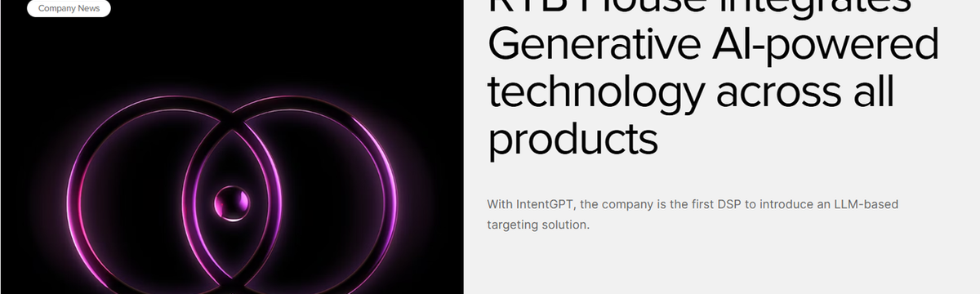Click the left glowing pink ring graphic
This screenshot has width=980, height=294.
pyautogui.click(x=151, y=196)
